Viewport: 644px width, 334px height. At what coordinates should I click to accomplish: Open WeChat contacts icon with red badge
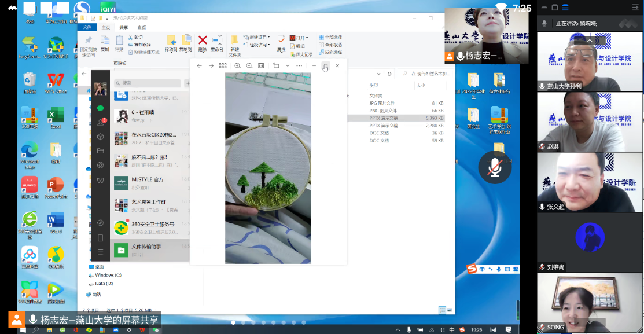[x=101, y=122]
